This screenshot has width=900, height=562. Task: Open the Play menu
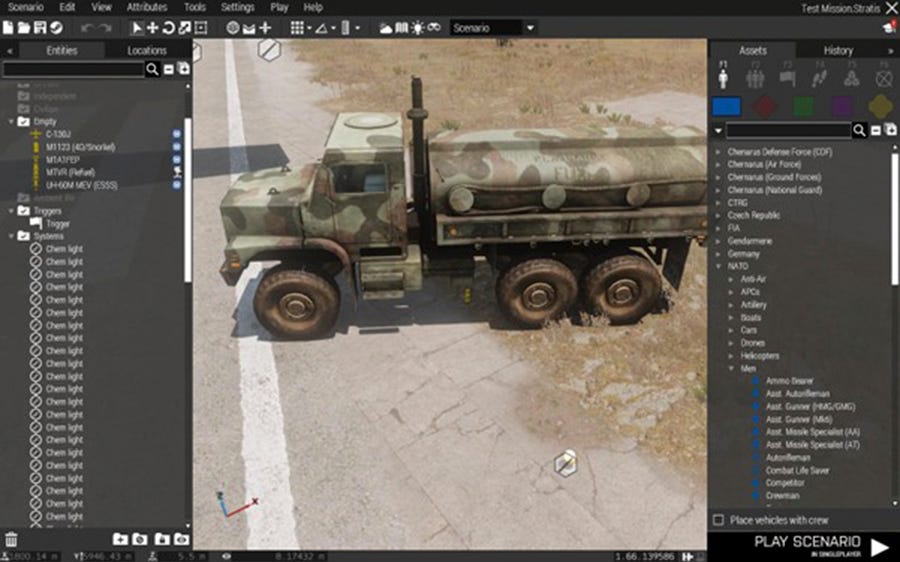[279, 7]
